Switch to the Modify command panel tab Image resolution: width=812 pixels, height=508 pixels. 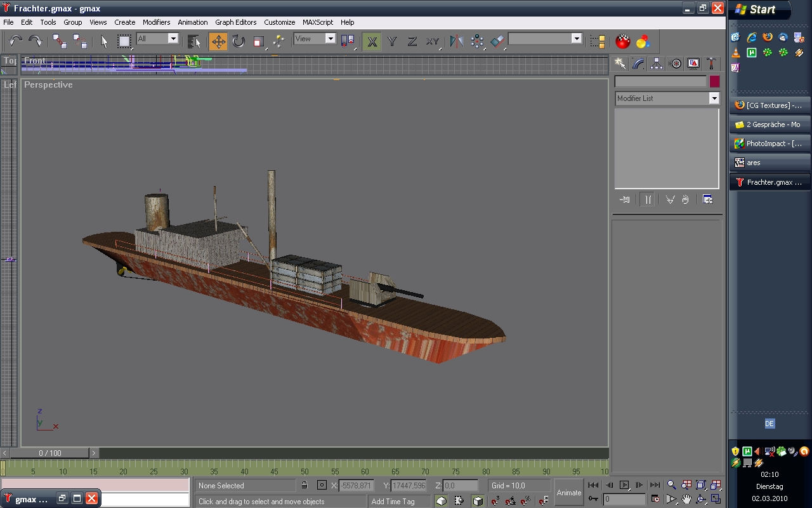point(638,63)
